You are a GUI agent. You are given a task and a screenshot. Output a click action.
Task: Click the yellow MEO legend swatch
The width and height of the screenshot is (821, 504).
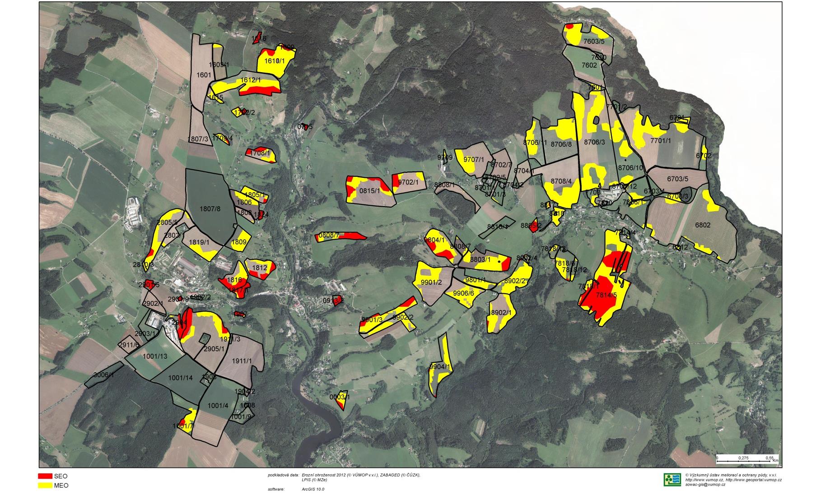click(46, 486)
